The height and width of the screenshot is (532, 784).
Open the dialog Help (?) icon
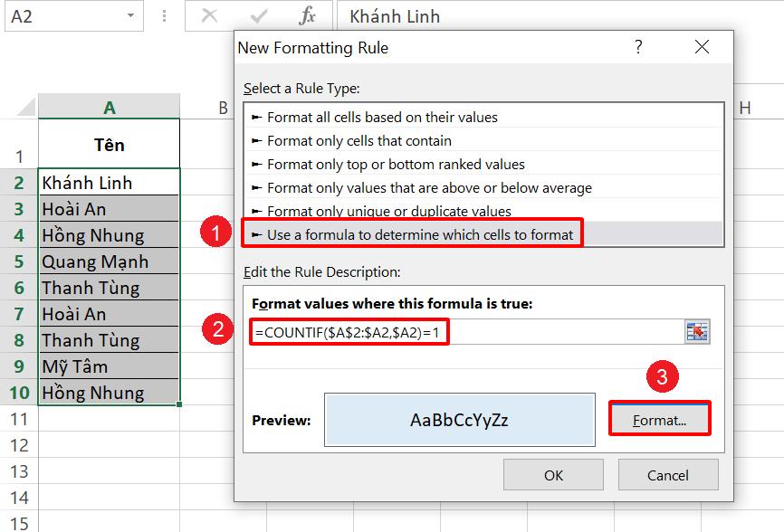pos(640,46)
